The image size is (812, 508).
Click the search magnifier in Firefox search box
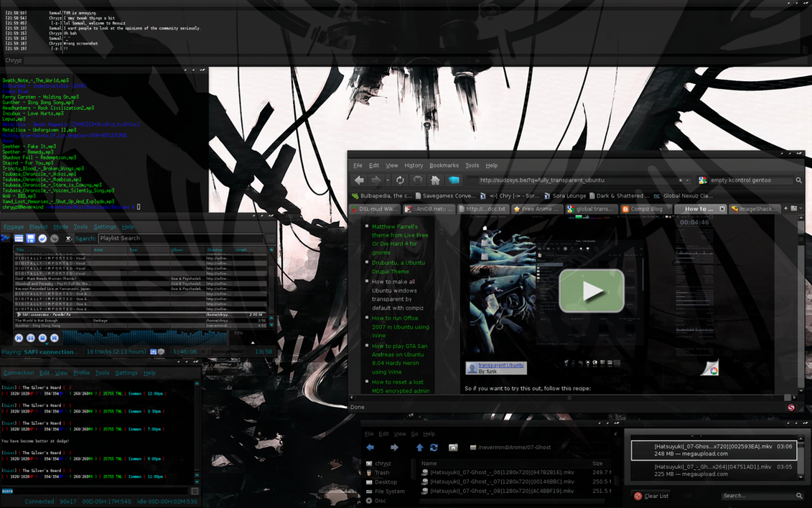(798, 180)
